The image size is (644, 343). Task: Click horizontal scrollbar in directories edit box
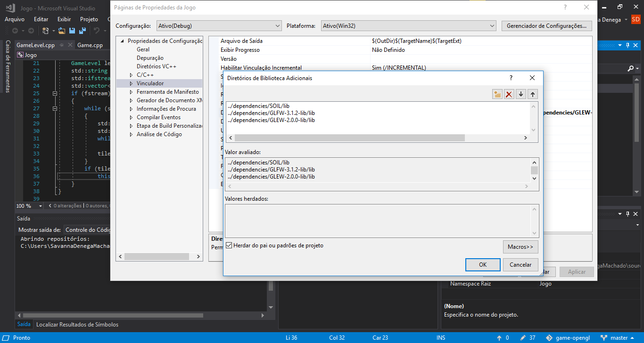pos(349,138)
